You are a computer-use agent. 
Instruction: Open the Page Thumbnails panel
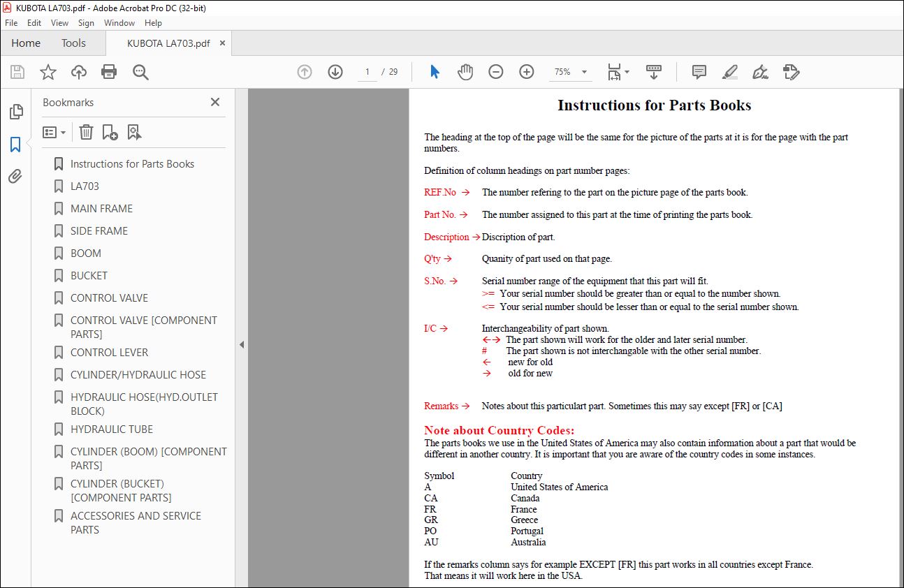point(15,112)
